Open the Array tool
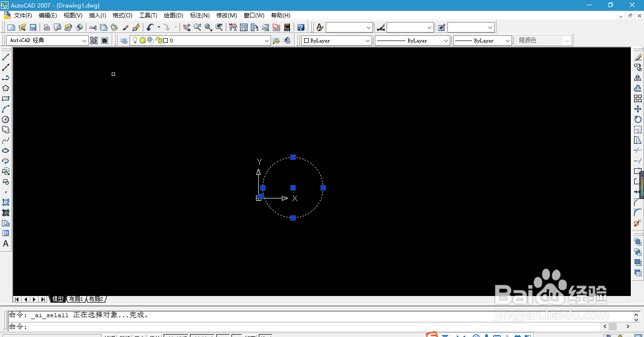The image size is (644, 337). 638,99
